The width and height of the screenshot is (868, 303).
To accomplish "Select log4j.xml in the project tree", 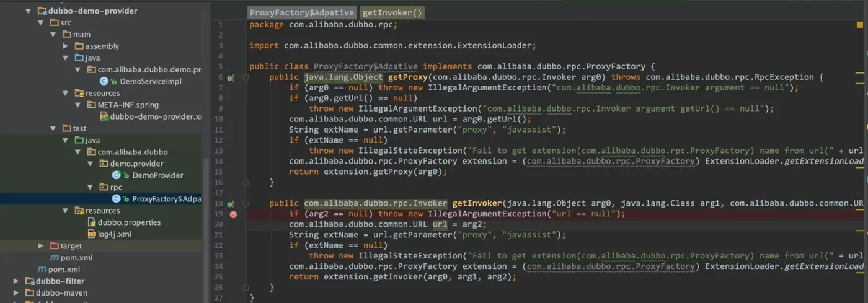I will [x=115, y=234].
